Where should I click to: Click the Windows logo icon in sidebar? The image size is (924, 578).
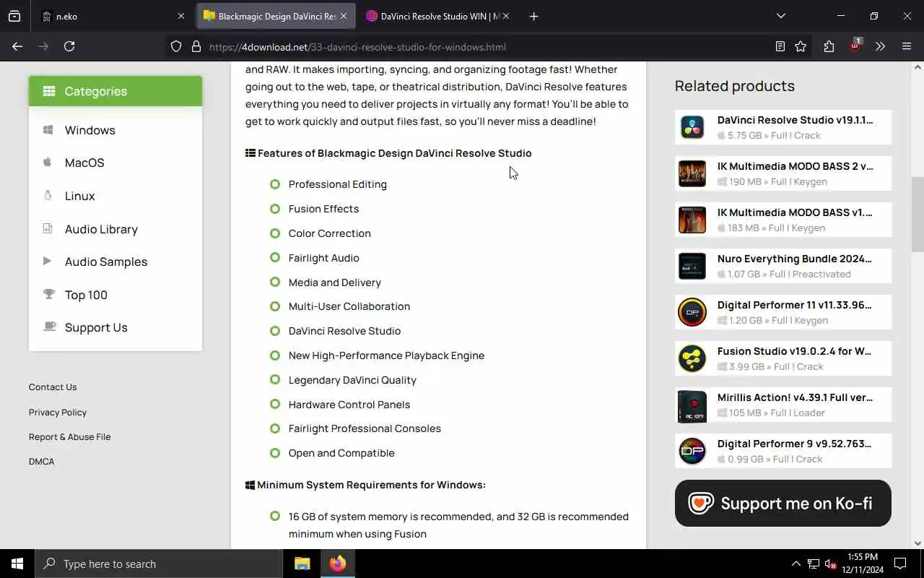(x=48, y=130)
